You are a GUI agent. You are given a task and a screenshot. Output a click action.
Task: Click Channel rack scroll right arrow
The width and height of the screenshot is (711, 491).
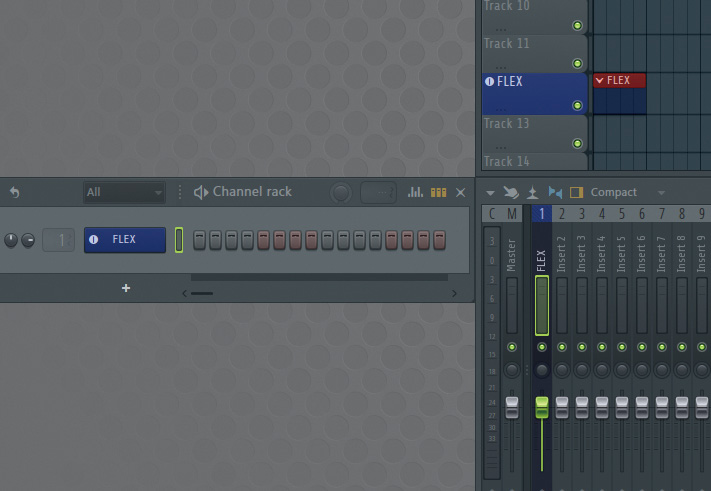(x=454, y=294)
